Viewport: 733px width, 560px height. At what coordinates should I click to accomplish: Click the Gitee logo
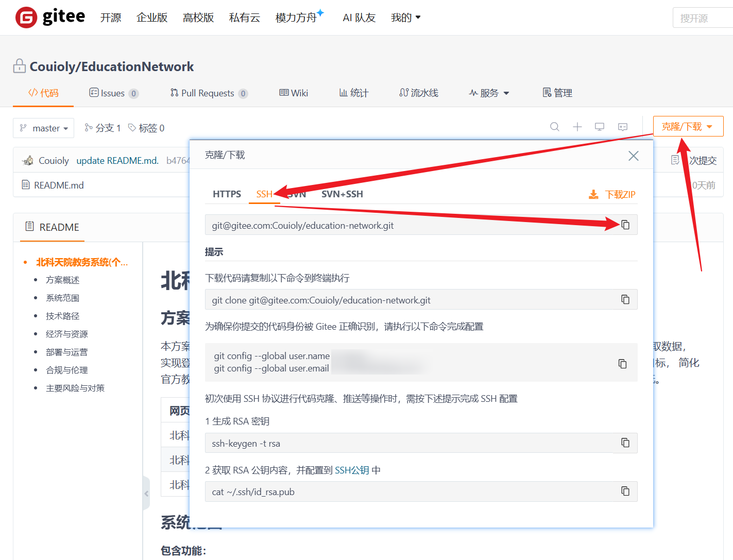[50, 17]
